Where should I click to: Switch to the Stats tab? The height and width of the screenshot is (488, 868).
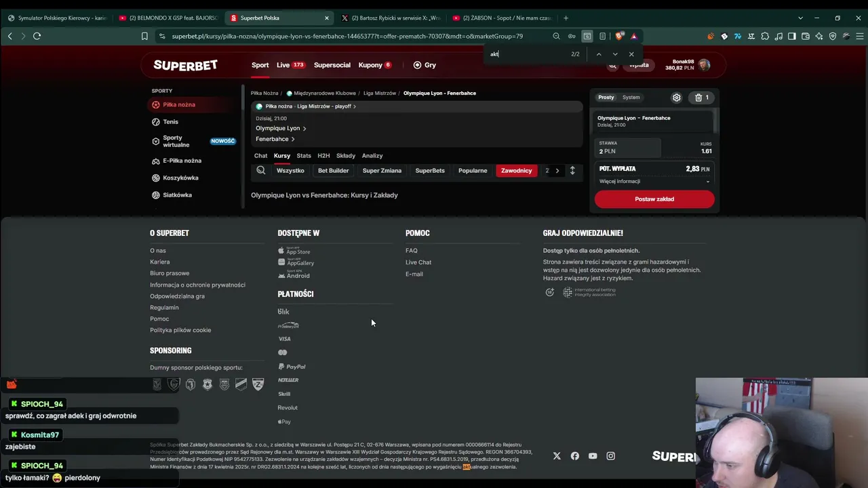tap(304, 156)
